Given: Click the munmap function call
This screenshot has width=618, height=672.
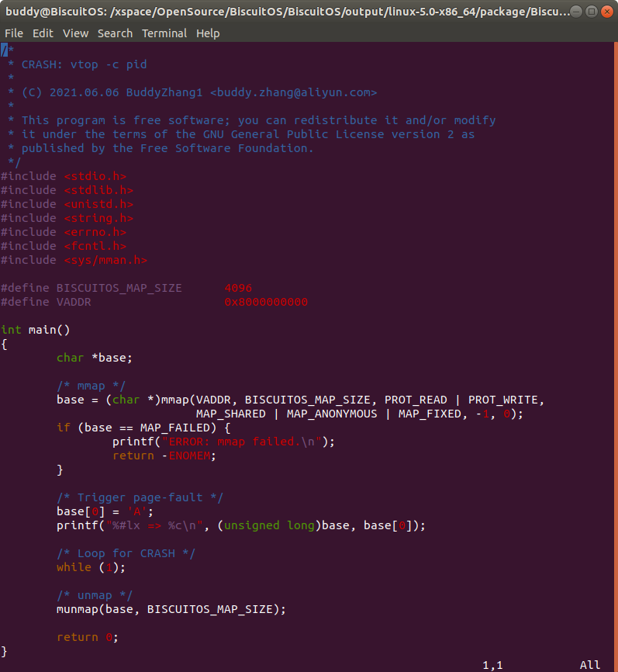Looking at the screenshot, I should [78, 609].
